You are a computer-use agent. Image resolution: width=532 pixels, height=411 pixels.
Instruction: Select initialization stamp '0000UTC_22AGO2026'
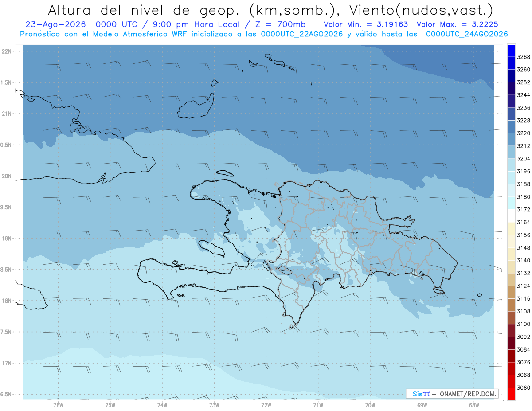click(302, 34)
